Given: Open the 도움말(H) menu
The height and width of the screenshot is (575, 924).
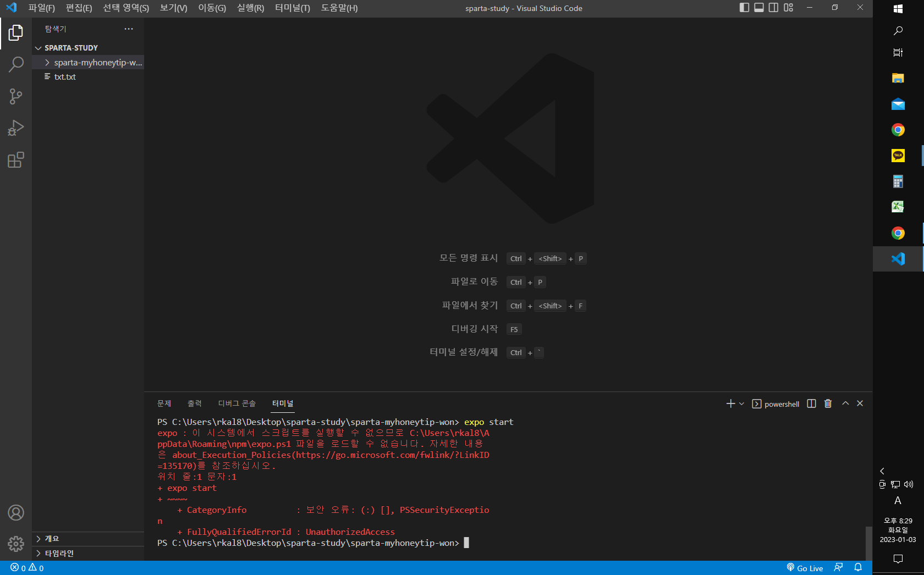Looking at the screenshot, I should click(x=339, y=8).
